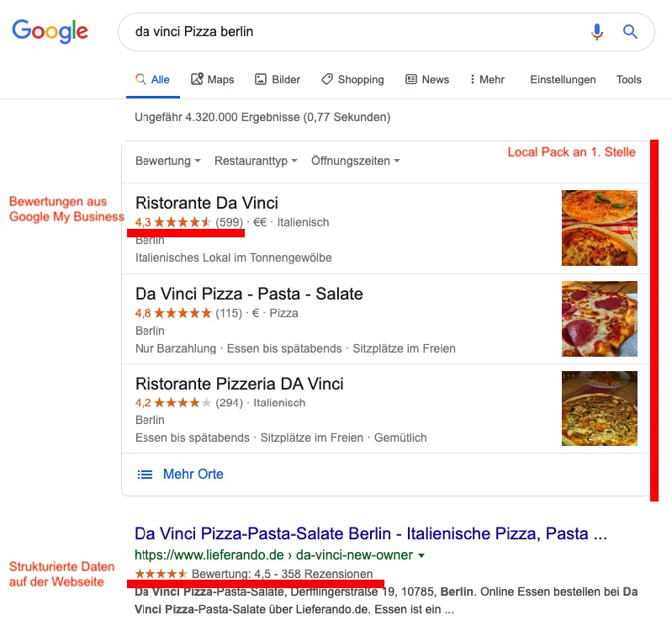This screenshot has width=672, height=626.
Task: Click the News tab newspaper icon
Action: pyautogui.click(x=411, y=79)
